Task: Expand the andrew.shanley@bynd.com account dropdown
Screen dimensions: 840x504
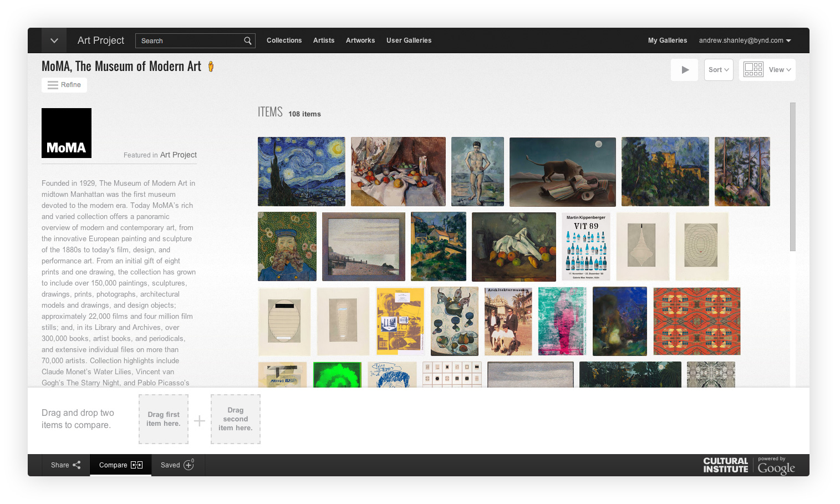Action: point(745,40)
